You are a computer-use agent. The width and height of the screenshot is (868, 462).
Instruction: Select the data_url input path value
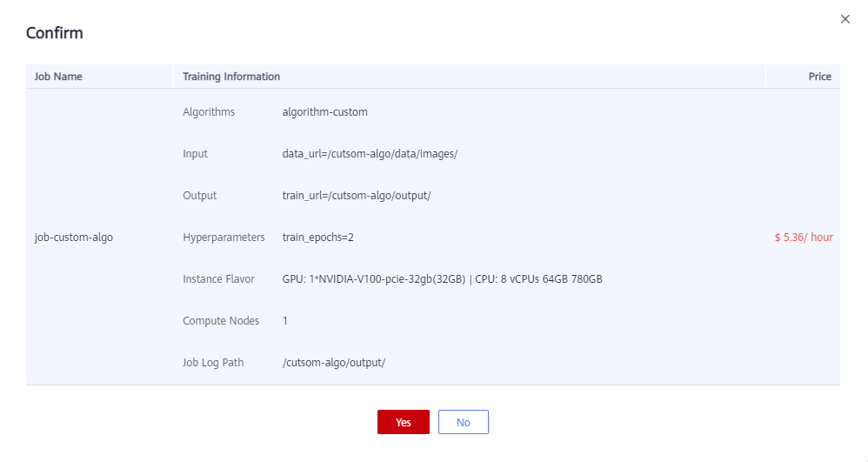370,154
